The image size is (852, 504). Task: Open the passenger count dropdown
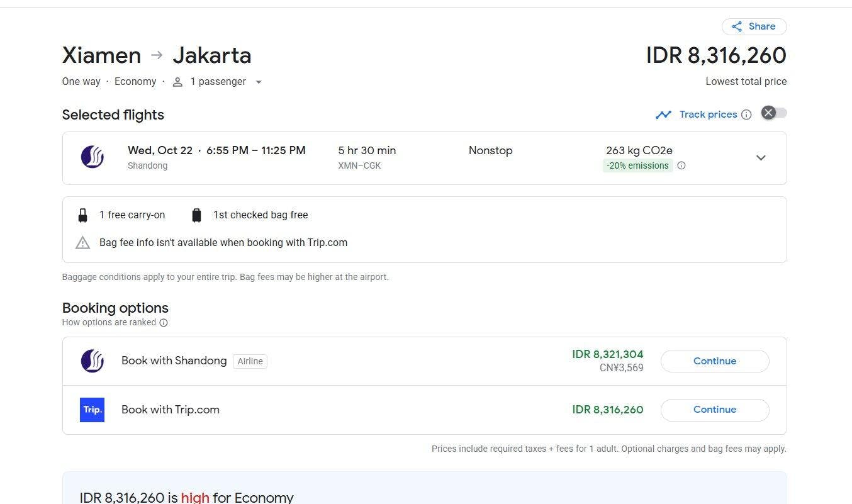point(258,82)
